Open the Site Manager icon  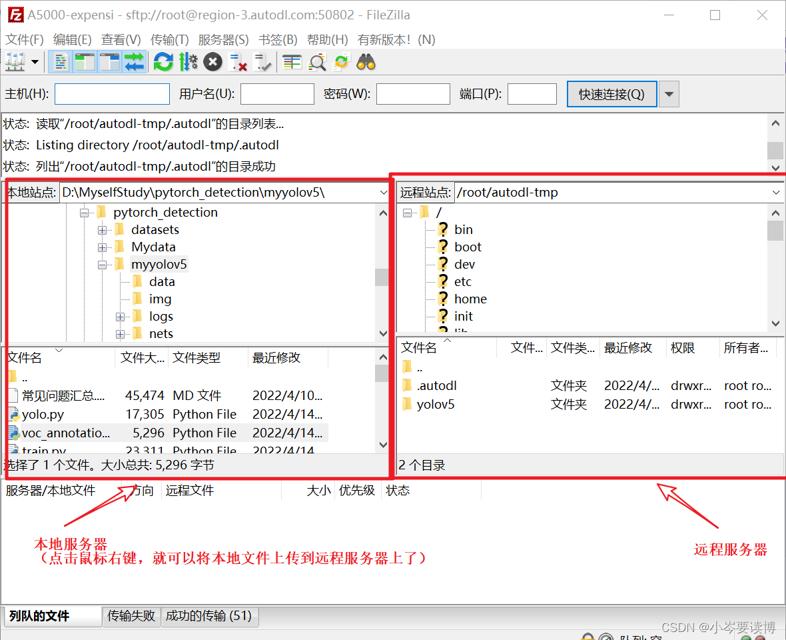pyautogui.click(x=15, y=63)
